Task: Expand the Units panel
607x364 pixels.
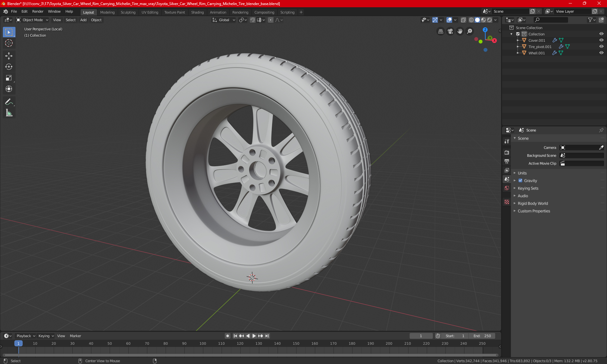Action: pos(522,173)
